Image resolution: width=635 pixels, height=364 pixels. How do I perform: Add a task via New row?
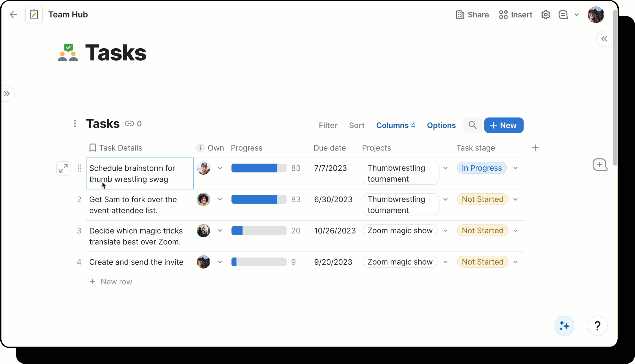point(111,282)
